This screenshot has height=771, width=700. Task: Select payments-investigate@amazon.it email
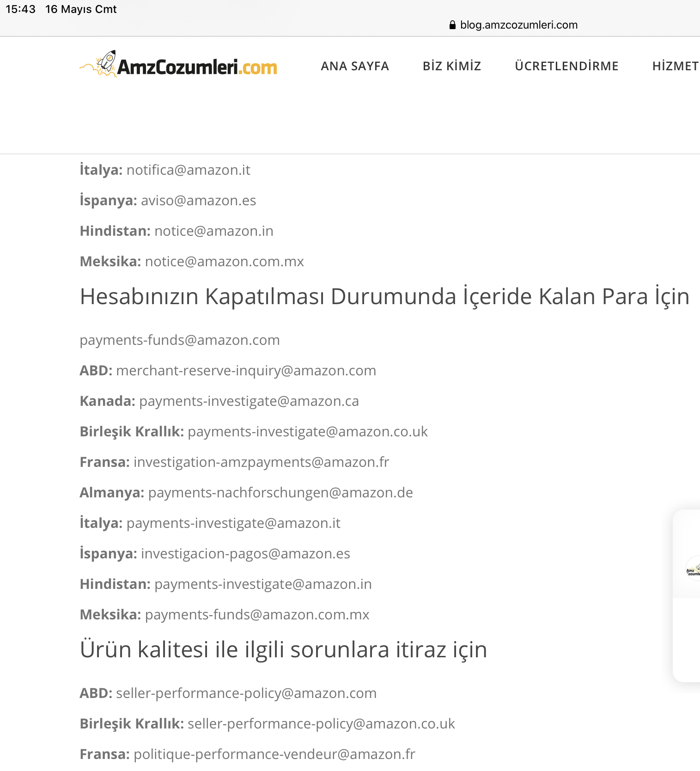coord(233,523)
